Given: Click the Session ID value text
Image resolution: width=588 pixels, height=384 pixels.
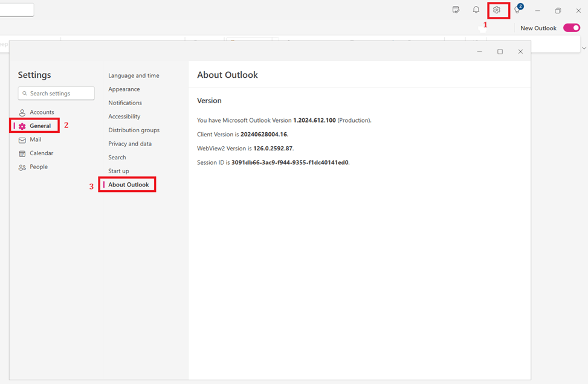Looking at the screenshot, I should (x=290, y=162).
